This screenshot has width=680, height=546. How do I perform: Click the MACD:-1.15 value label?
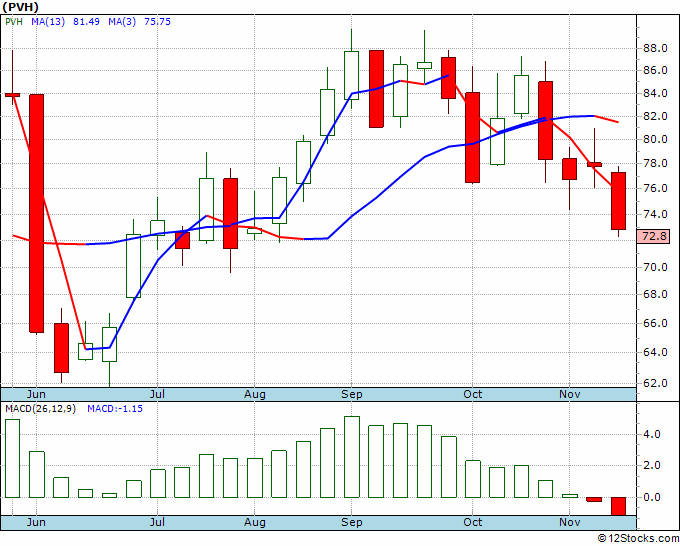(x=115, y=409)
